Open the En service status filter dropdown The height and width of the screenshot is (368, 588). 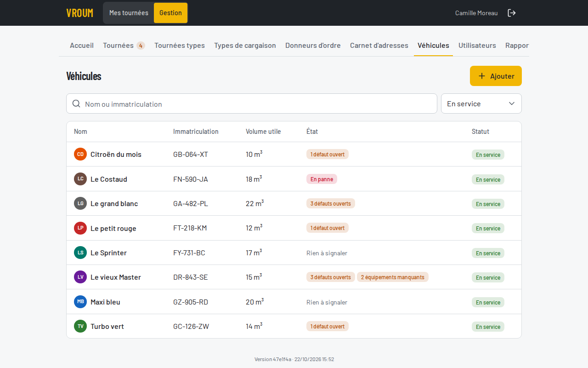(x=481, y=103)
